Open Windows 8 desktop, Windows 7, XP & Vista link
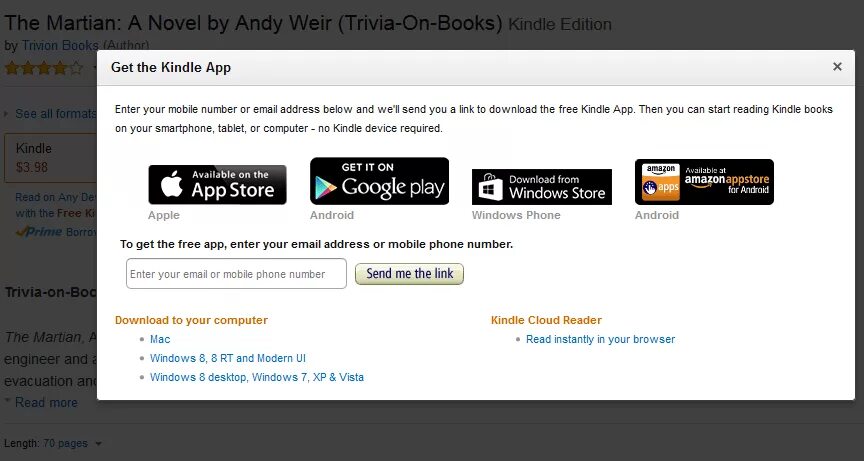 tap(257, 377)
